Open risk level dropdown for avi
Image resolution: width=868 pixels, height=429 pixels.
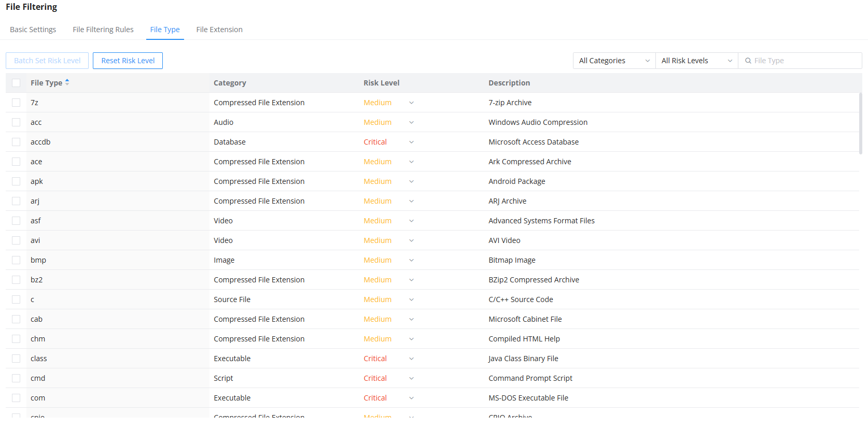pos(389,240)
